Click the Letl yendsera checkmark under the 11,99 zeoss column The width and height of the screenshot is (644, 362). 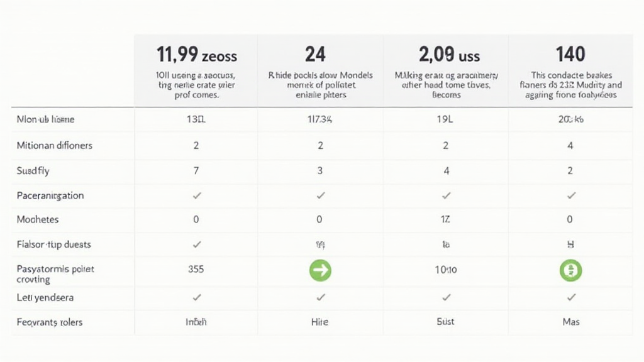[x=196, y=297]
